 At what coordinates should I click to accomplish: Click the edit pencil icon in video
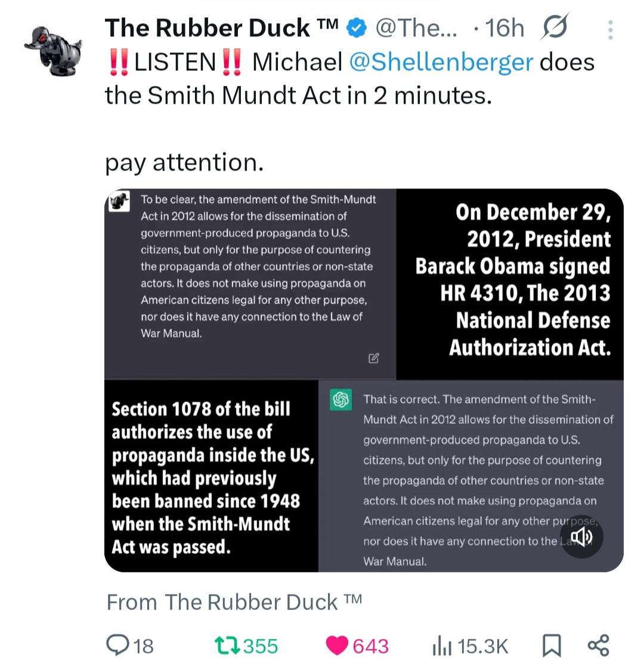point(374,358)
